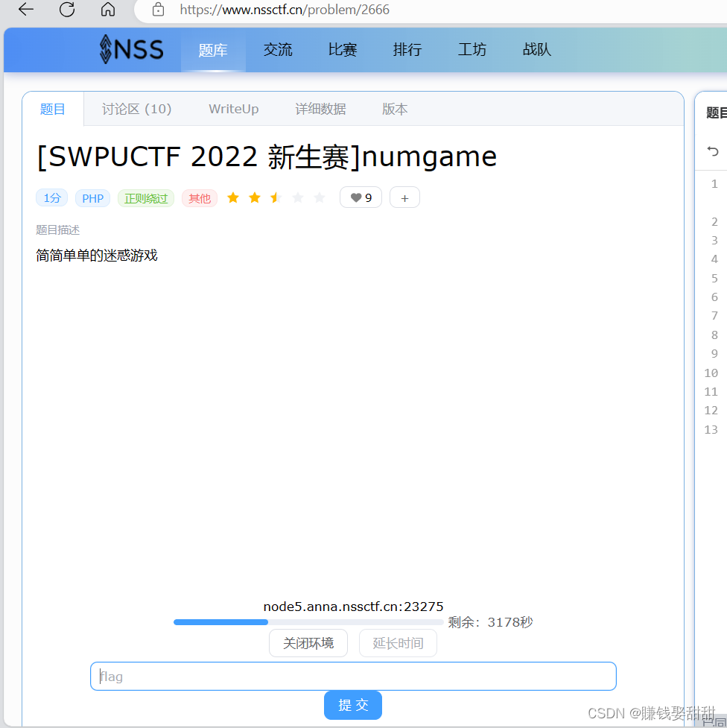Refresh the current page
The width and height of the screenshot is (727, 728).
[x=66, y=10]
